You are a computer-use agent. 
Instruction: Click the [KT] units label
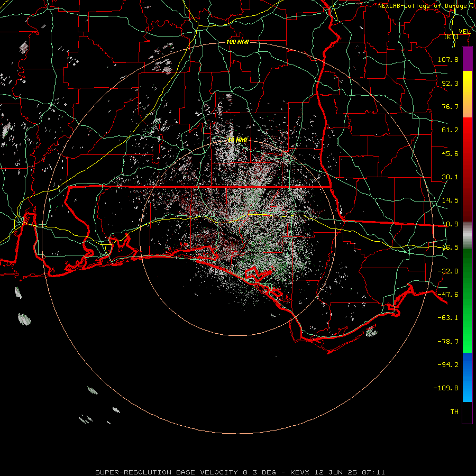tap(452, 37)
